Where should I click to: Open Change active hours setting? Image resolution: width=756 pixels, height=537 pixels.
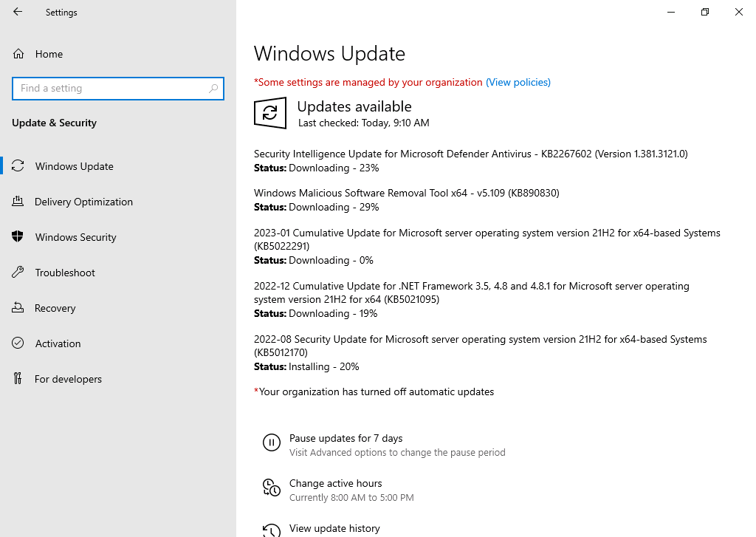coord(336,483)
